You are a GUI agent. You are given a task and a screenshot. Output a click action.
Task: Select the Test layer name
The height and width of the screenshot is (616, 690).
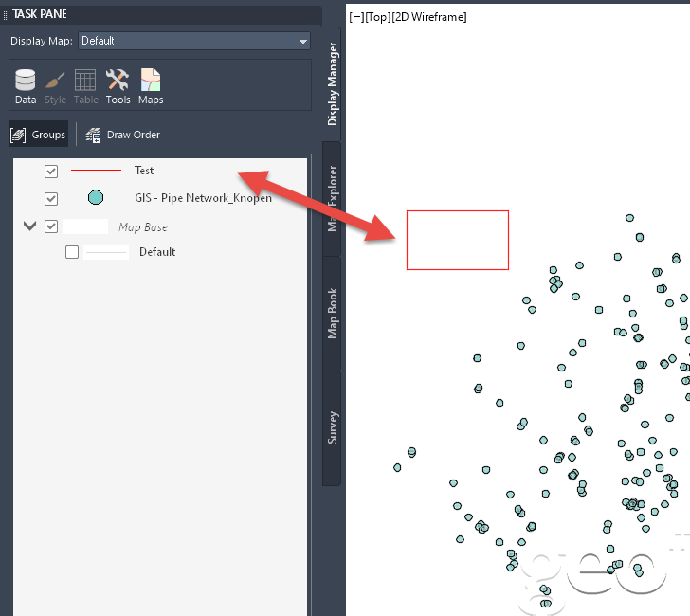tap(144, 171)
